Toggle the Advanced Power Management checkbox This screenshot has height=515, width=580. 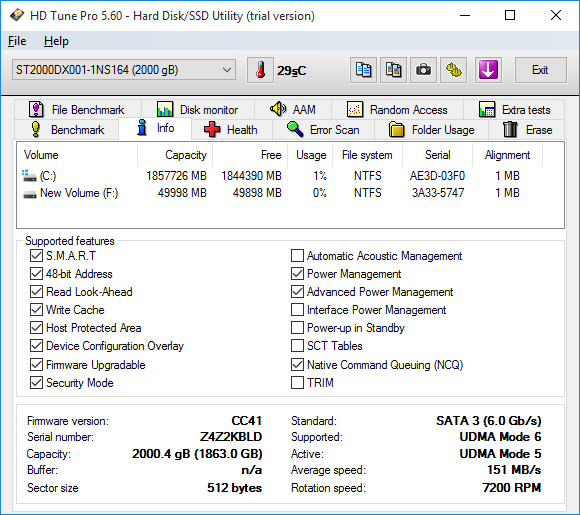(297, 292)
